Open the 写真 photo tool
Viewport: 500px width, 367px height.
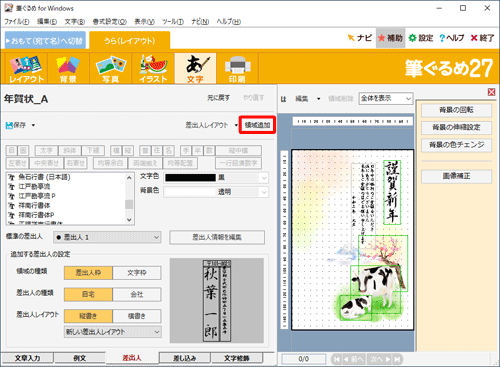click(111, 69)
